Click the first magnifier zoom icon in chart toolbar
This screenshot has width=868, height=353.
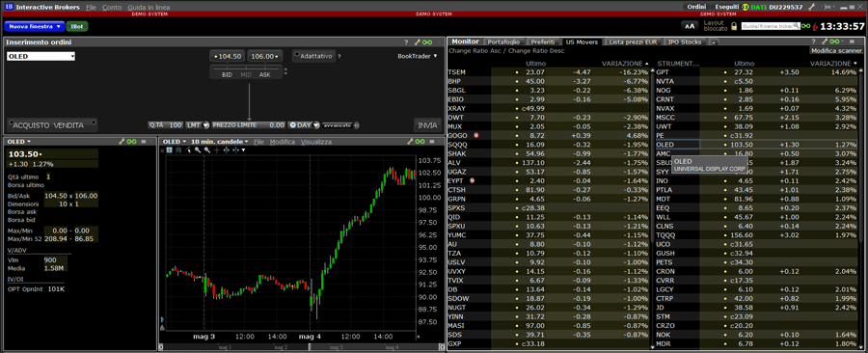(197, 149)
